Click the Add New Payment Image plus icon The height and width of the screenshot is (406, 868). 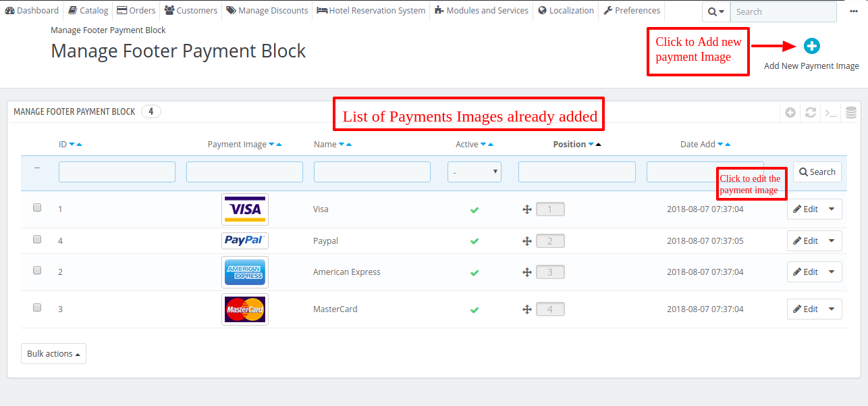[x=811, y=46]
